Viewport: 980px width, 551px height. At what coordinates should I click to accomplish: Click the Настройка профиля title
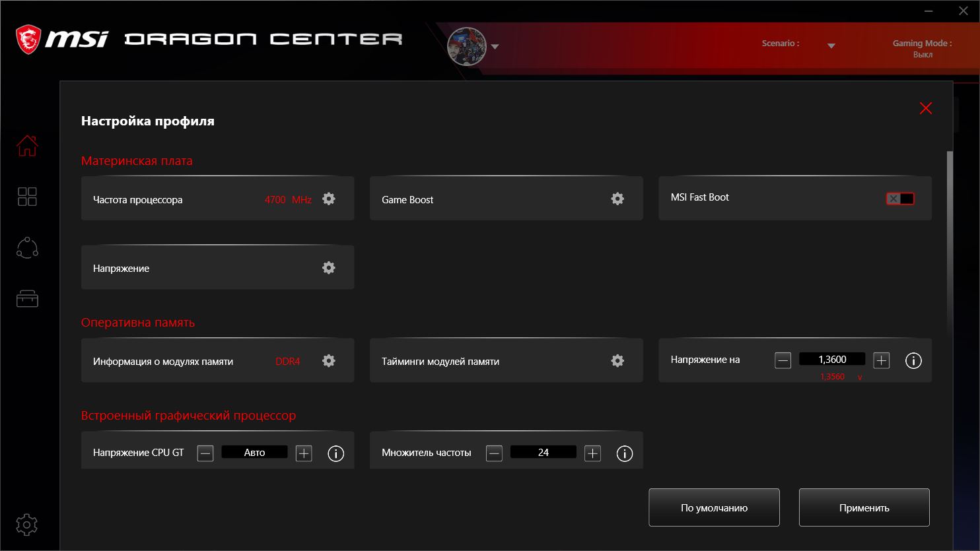148,121
